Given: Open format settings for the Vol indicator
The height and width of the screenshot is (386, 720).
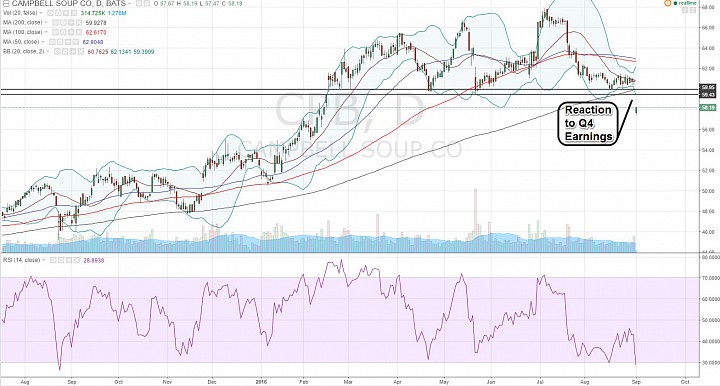Looking at the screenshot, I should [x=58, y=13].
